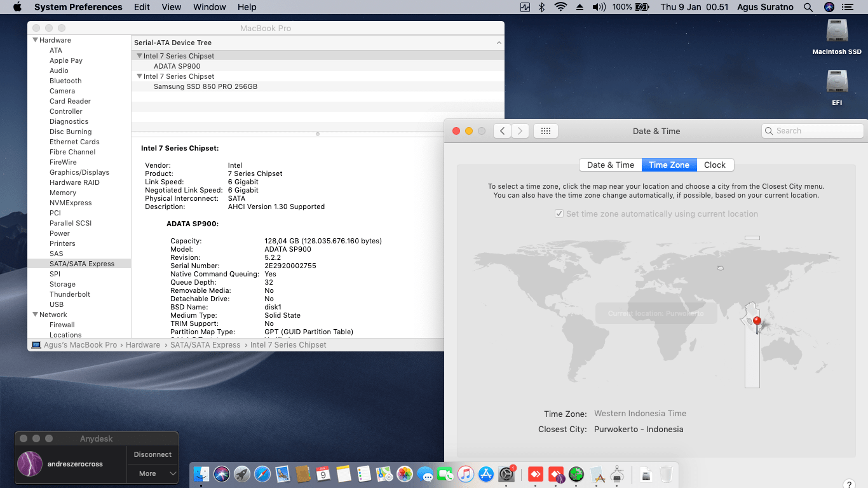Screen dimensions: 868x488
Task: Open Notes icon in the Dock
Action: [344, 474]
